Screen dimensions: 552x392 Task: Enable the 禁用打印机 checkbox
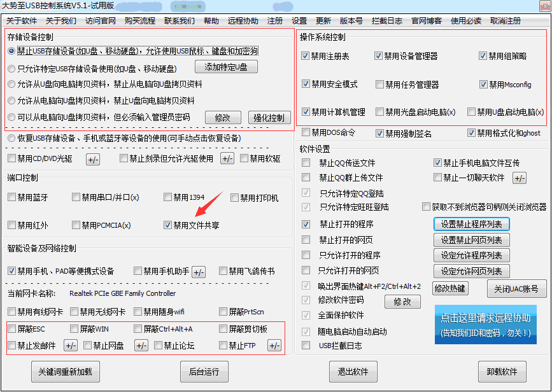(x=234, y=198)
